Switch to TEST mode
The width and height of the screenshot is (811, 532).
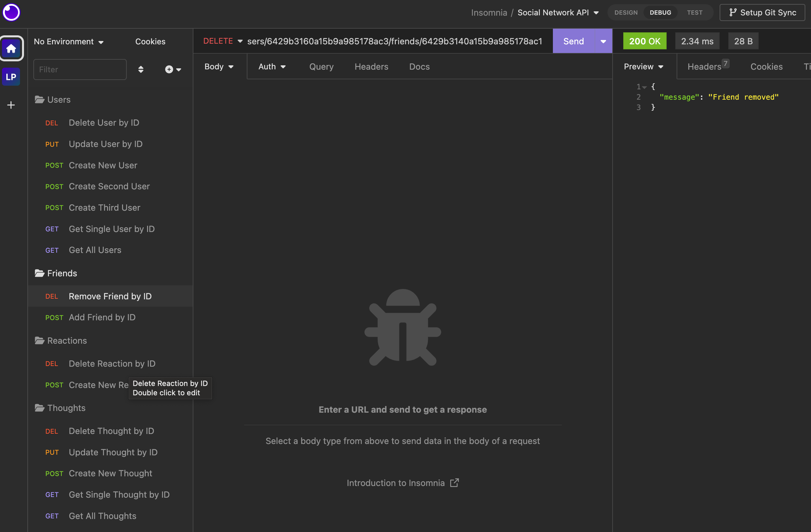pyautogui.click(x=695, y=12)
